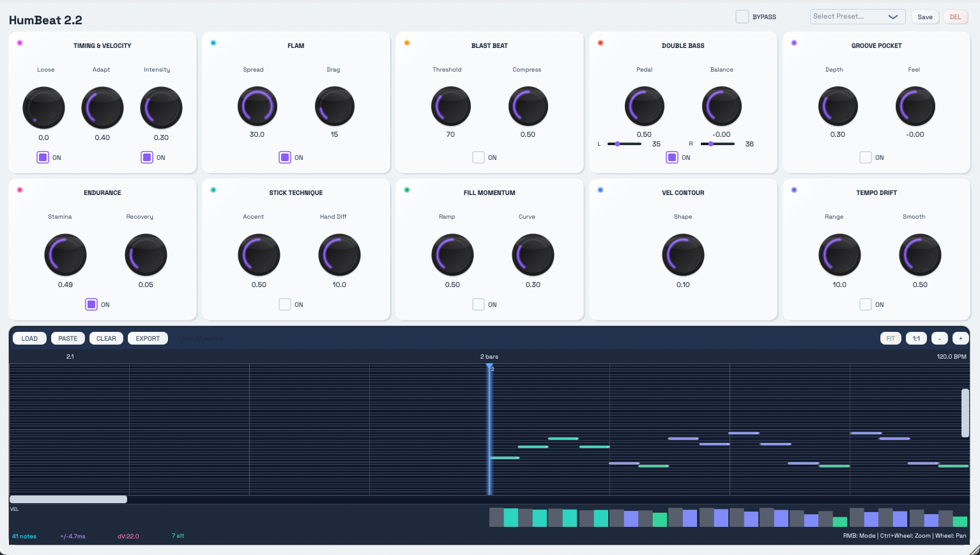980x555 pixels.
Task: Click the plus zoom in button
Action: 960,338
